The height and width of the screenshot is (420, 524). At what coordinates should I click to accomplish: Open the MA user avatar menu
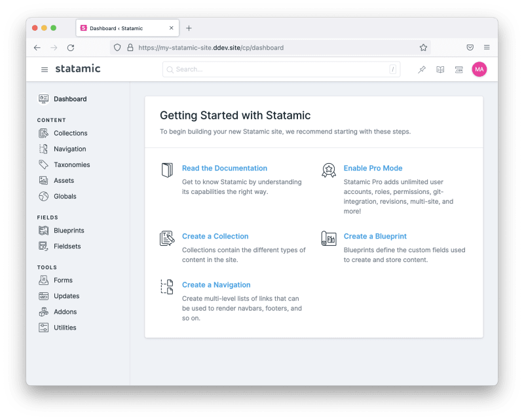(479, 69)
